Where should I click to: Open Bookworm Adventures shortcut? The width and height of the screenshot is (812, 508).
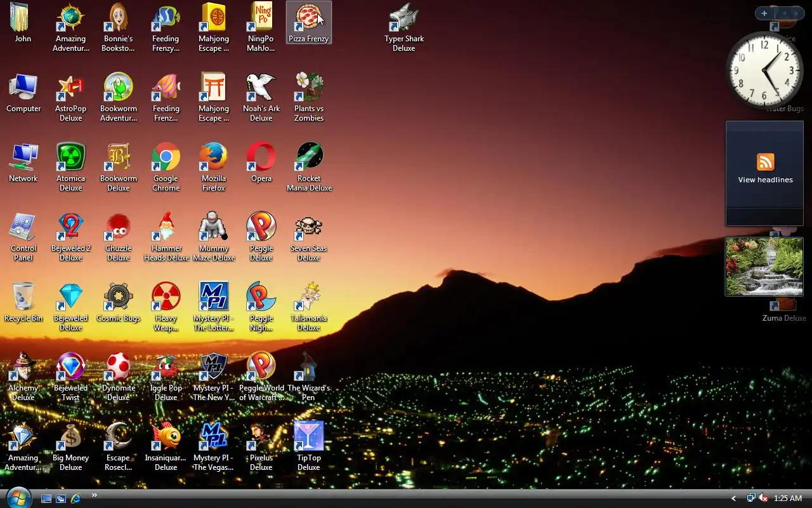point(118,97)
